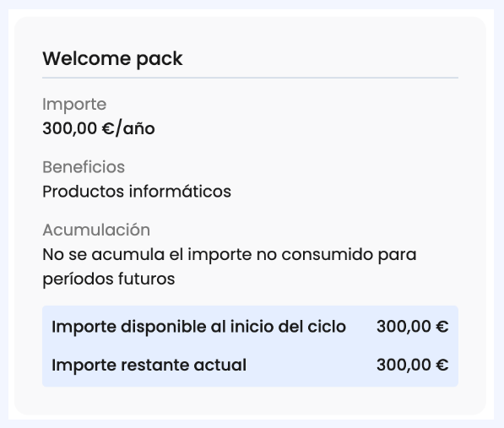
Task: Click the word pack in the title
Action: (x=160, y=60)
